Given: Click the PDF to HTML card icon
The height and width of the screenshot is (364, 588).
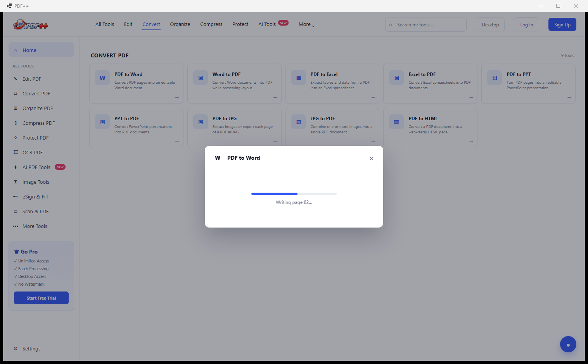Looking at the screenshot, I should [x=396, y=122].
